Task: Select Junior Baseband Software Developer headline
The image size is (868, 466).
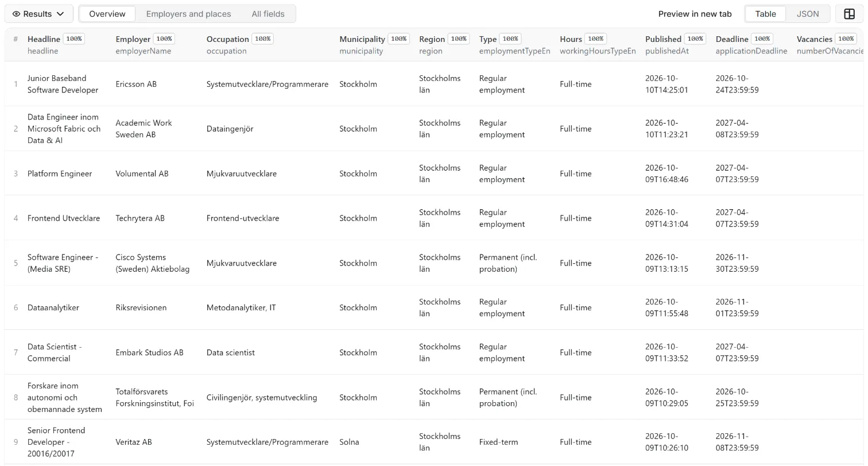Action: click(x=63, y=84)
